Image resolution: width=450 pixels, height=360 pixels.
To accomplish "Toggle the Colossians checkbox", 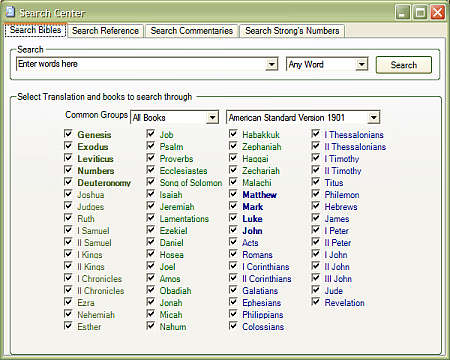I will coord(233,326).
